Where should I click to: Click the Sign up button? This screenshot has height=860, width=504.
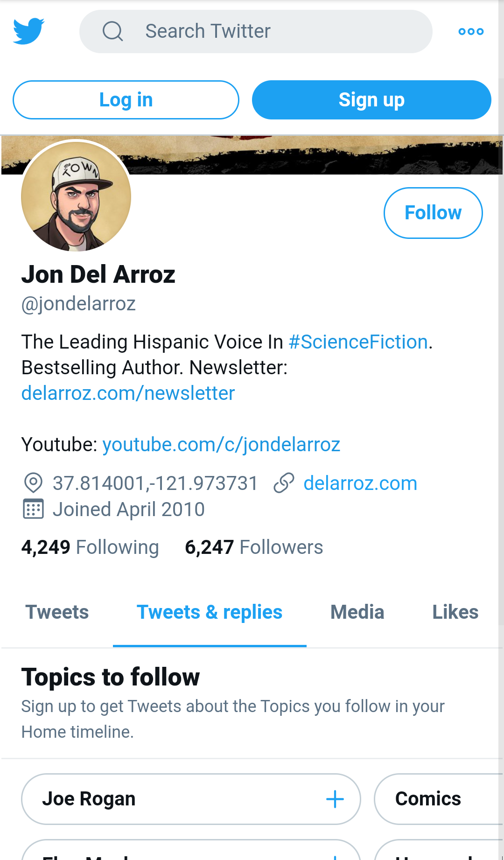pos(371,100)
